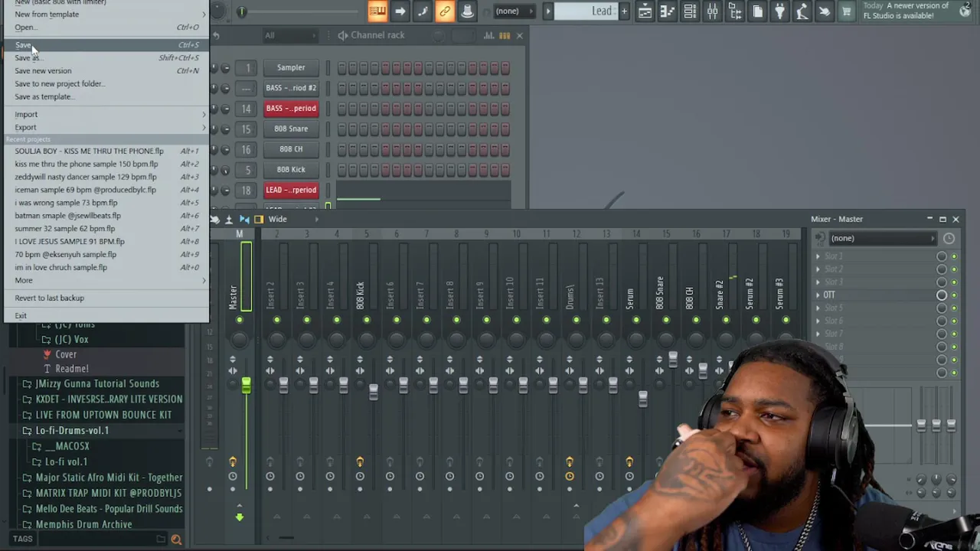The height and width of the screenshot is (551, 980).
Task: Open the Sampler channel button
Action: (291, 67)
